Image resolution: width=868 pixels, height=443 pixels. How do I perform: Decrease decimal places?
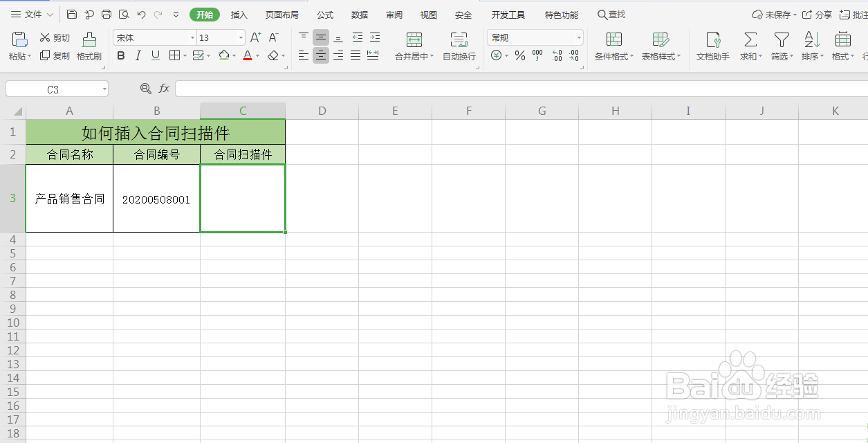[x=574, y=55]
